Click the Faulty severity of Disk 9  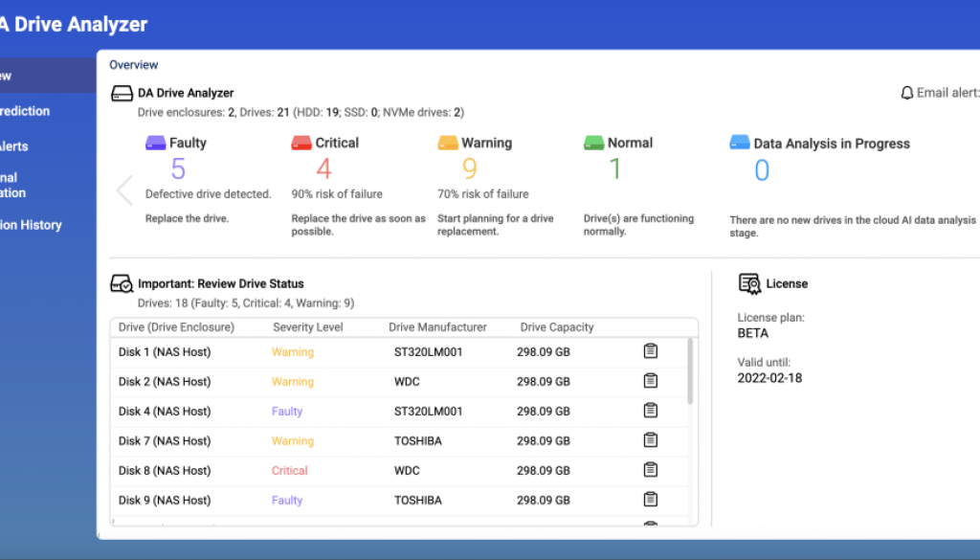click(x=287, y=501)
